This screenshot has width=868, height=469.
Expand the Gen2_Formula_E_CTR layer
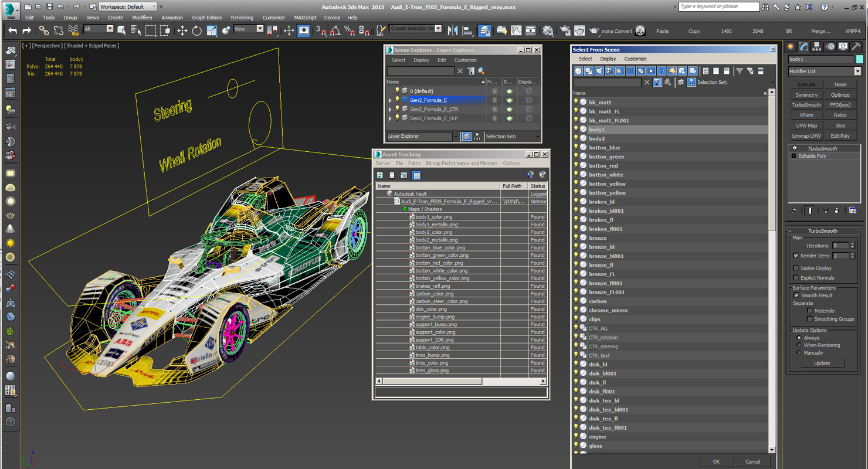(390, 109)
